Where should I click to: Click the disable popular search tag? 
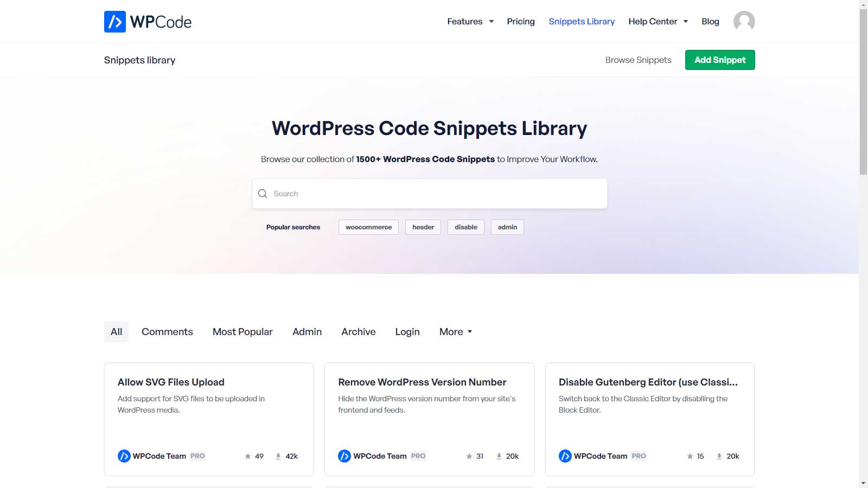tap(466, 227)
